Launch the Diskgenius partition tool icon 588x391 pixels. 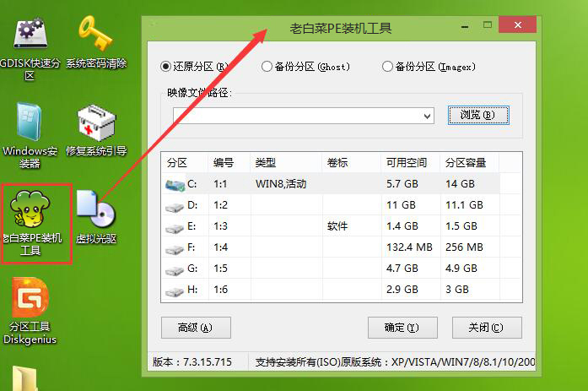point(30,312)
